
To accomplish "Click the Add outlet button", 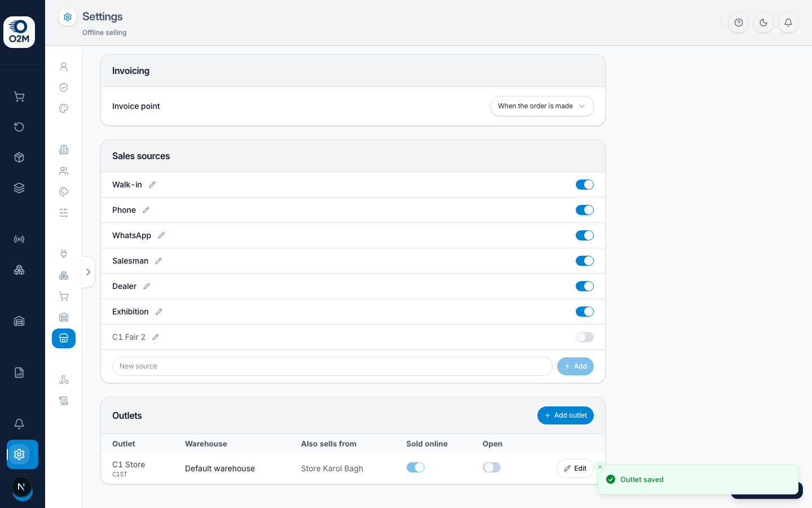I will click(566, 415).
